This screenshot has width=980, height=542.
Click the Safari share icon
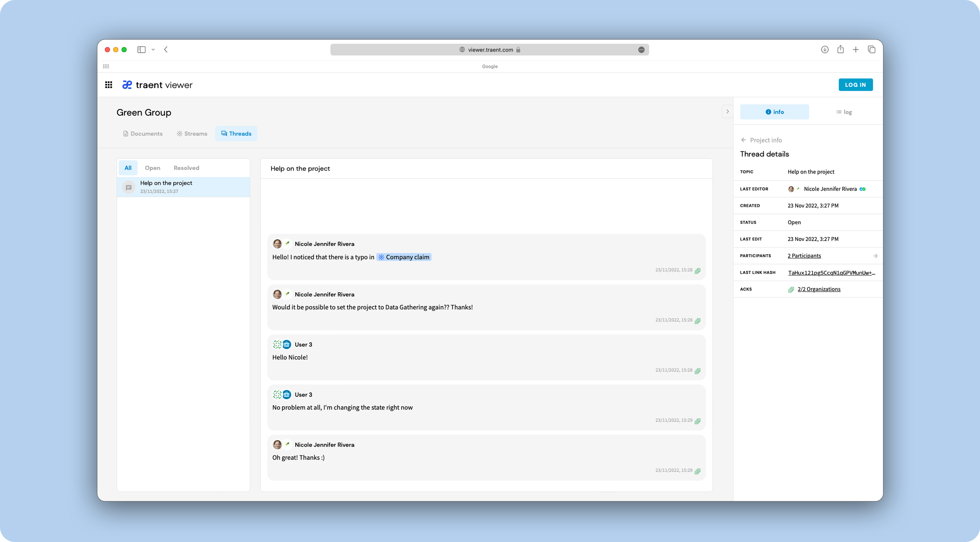point(840,49)
